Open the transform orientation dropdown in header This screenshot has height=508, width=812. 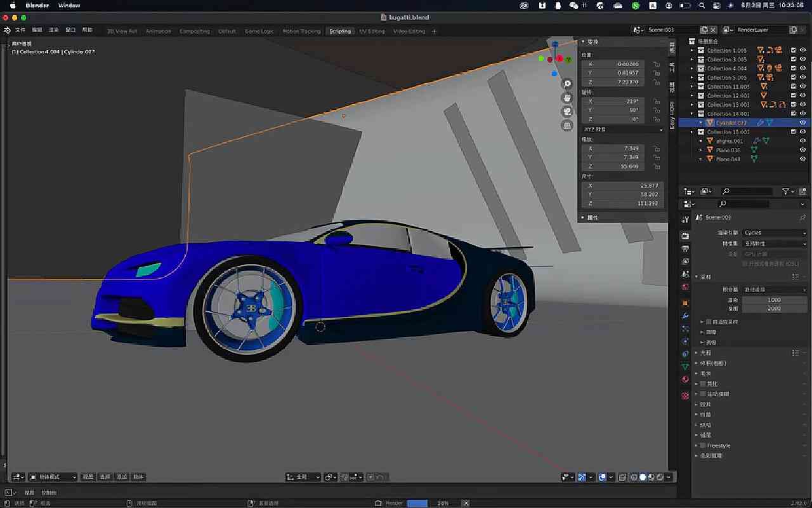[x=303, y=477]
